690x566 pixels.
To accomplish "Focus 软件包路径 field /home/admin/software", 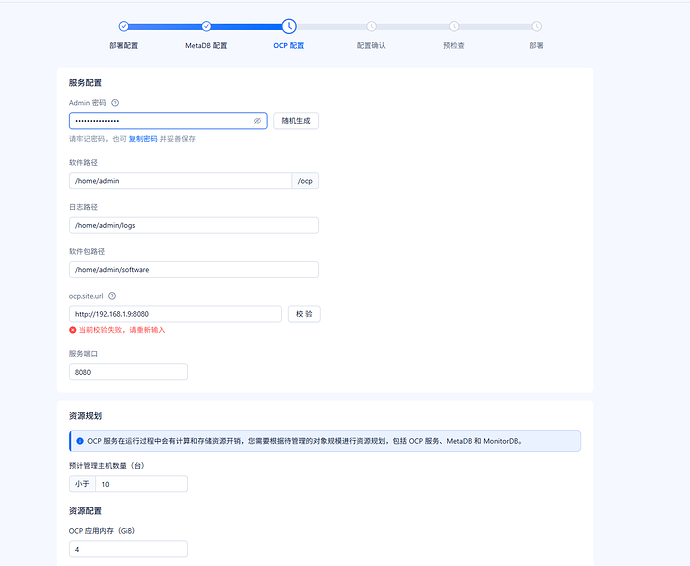I will (194, 270).
